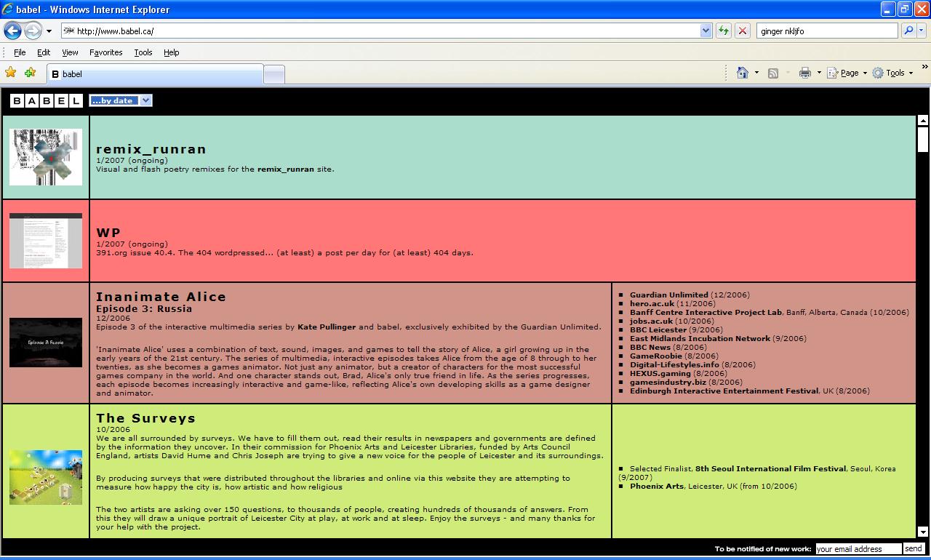The height and width of the screenshot is (560, 931).
Task: Click the browser Back arrow button
Action: [12, 31]
